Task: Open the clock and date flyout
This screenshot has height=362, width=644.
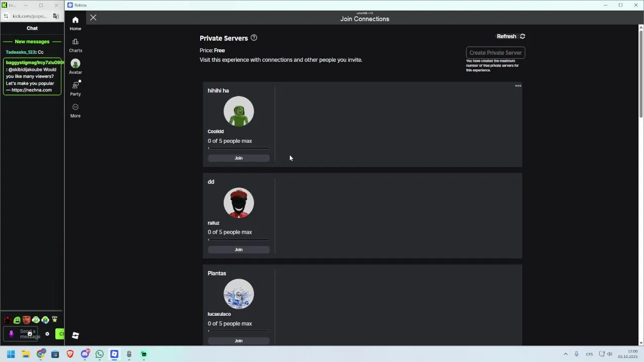Action: point(628,354)
